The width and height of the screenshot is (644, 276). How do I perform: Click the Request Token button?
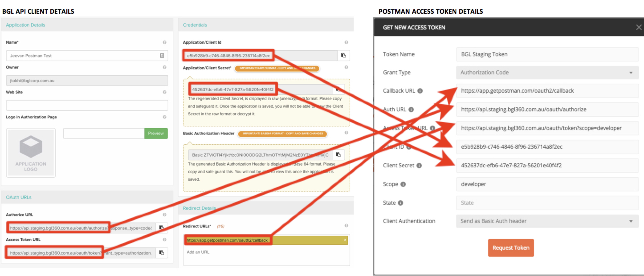pos(511,248)
